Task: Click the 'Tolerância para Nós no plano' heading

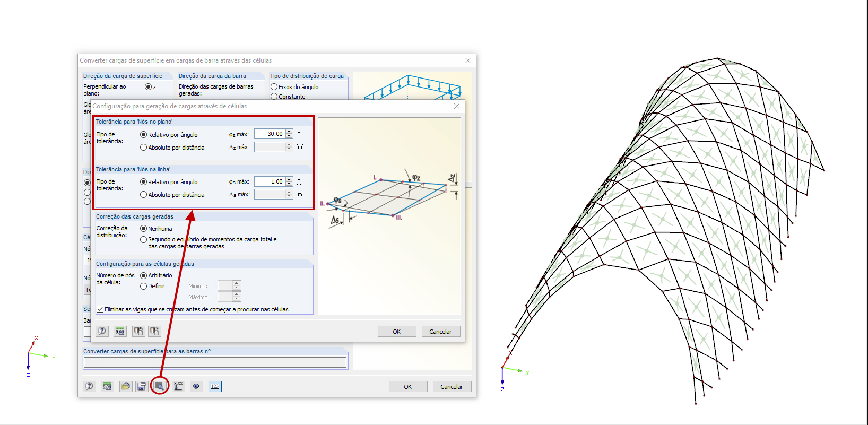Action: click(134, 122)
